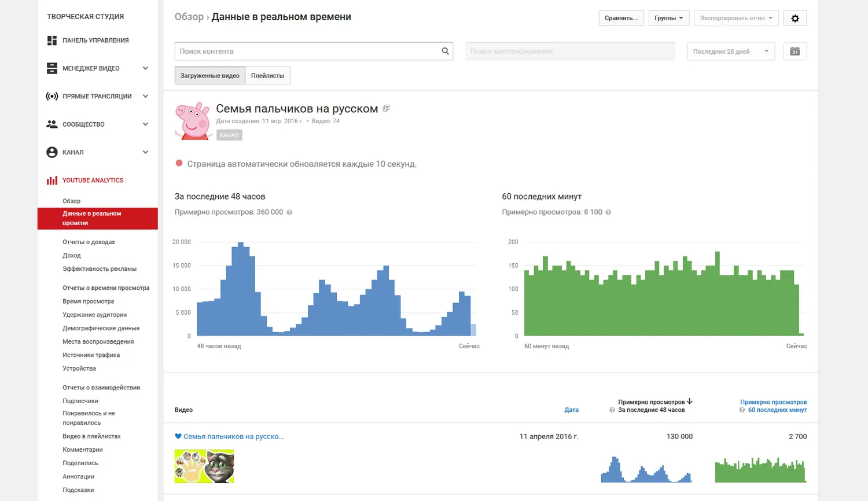This screenshot has height=501, width=868.
Task: Click the Обзор breadcrumb link
Action: click(189, 17)
